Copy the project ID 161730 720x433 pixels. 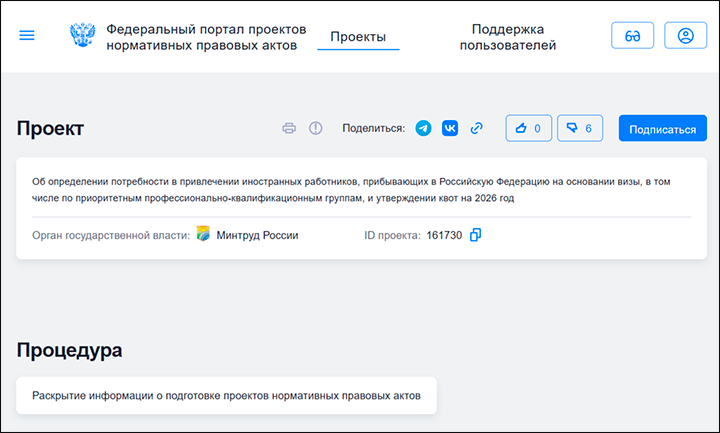[x=476, y=235]
